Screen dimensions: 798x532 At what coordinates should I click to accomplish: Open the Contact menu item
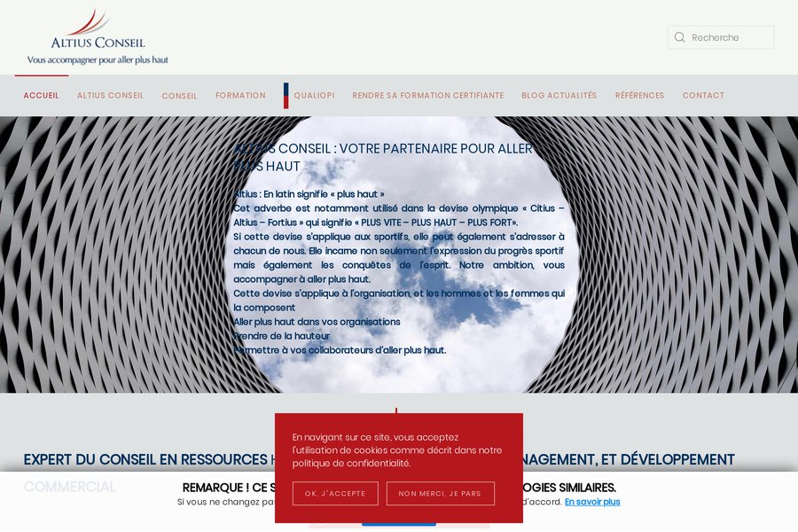(x=703, y=95)
